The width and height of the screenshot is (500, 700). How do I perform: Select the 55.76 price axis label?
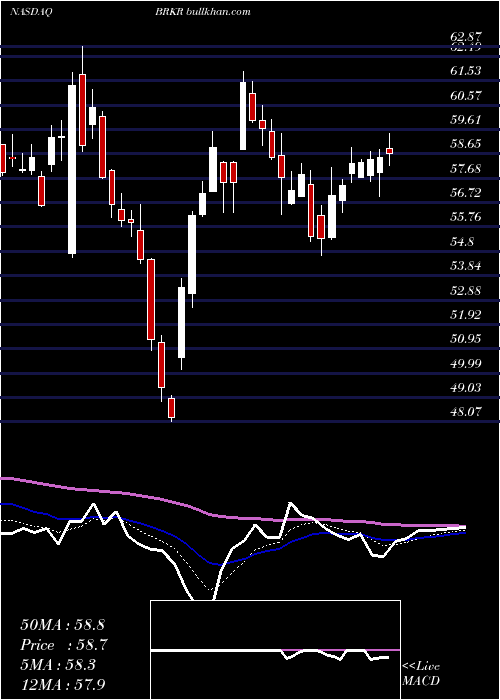coord(467,217)
